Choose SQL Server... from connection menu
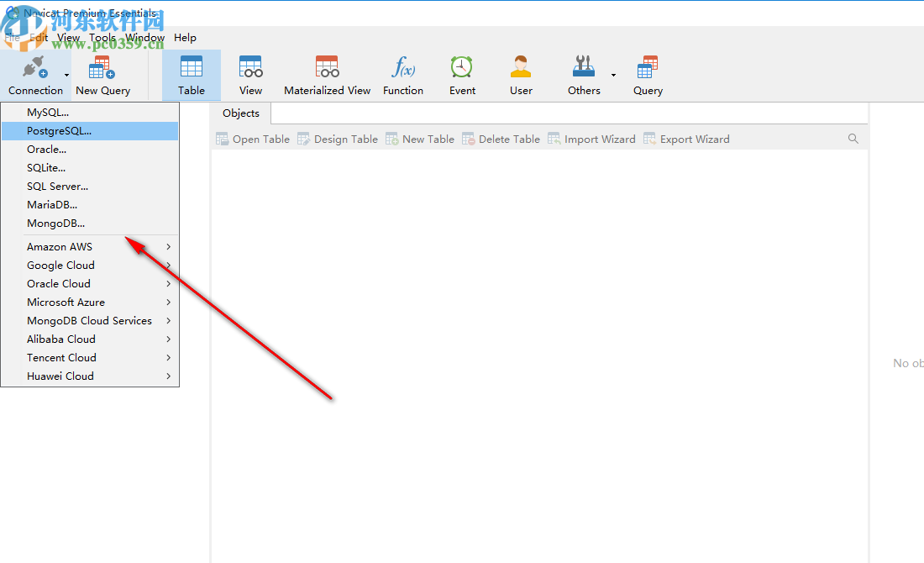 [90, 187]
